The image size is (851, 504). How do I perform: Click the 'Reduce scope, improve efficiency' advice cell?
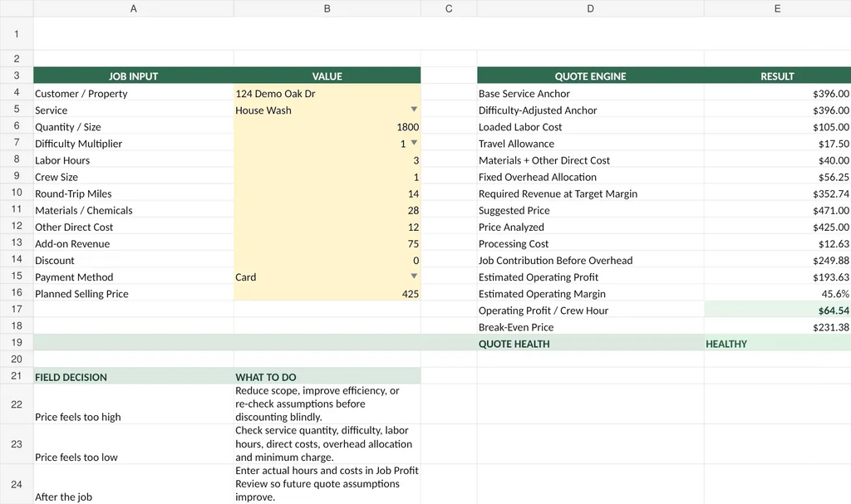(x=327, y=404)
